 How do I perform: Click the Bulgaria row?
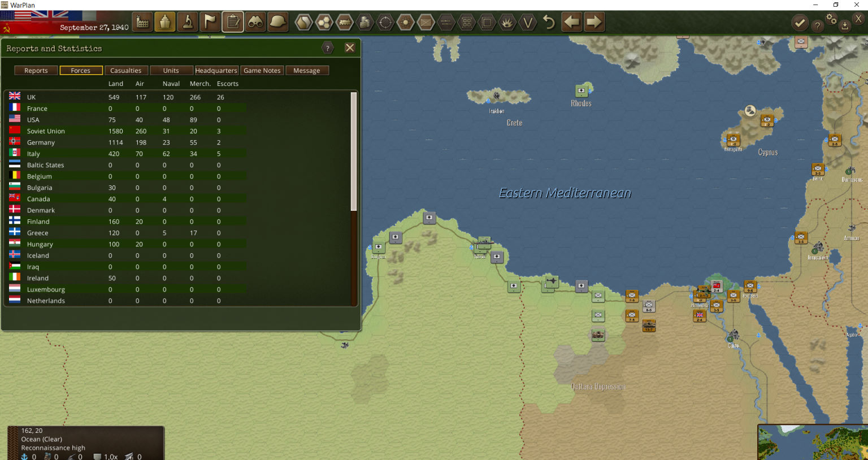[127, 188]
